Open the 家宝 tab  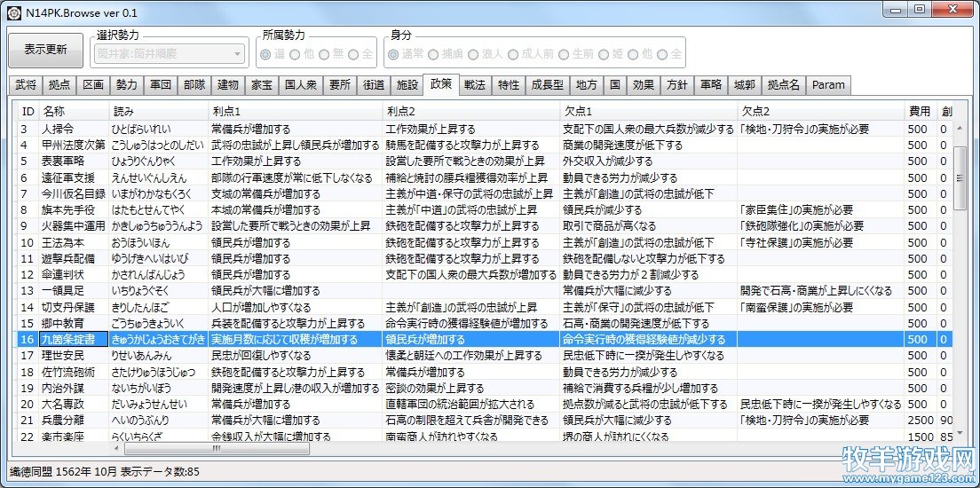point(262,85)
